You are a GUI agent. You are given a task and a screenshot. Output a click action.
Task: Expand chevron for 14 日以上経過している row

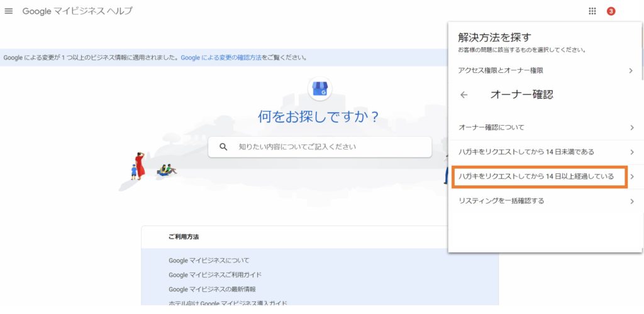(x=632, y=176)
